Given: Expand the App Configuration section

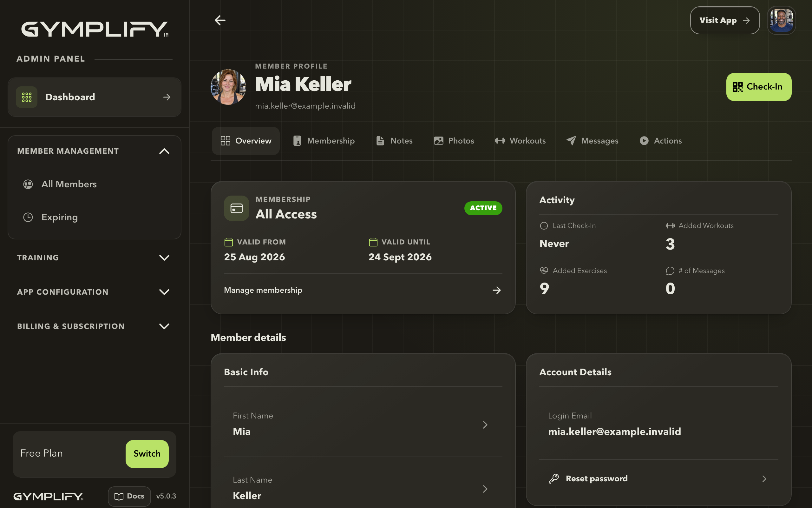Looking at the screenshot, I should coord(164,292).
